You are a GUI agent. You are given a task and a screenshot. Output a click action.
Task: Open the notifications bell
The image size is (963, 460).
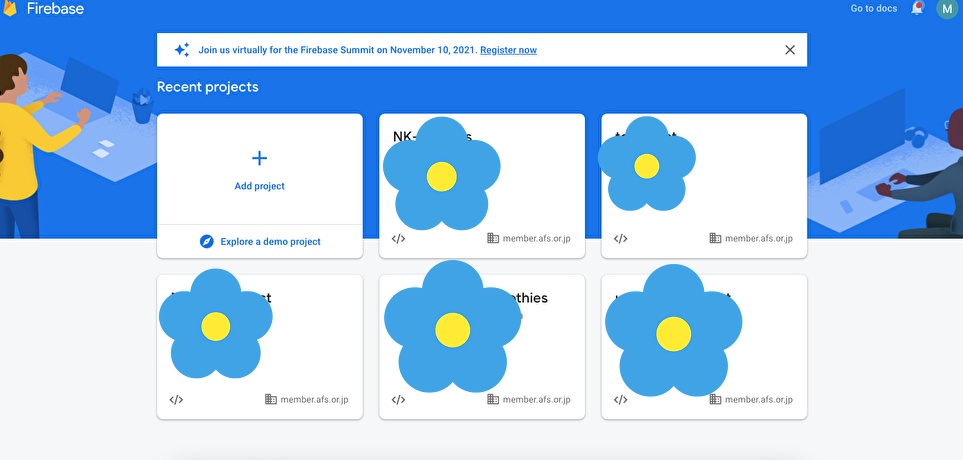[x=917, y=9]
